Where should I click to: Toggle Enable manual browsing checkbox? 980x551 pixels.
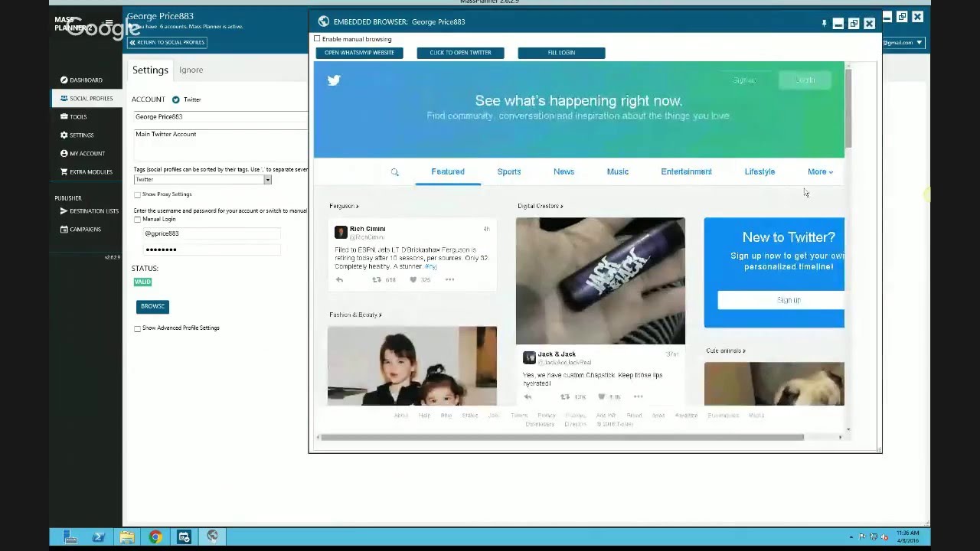(x=317, y=38)
